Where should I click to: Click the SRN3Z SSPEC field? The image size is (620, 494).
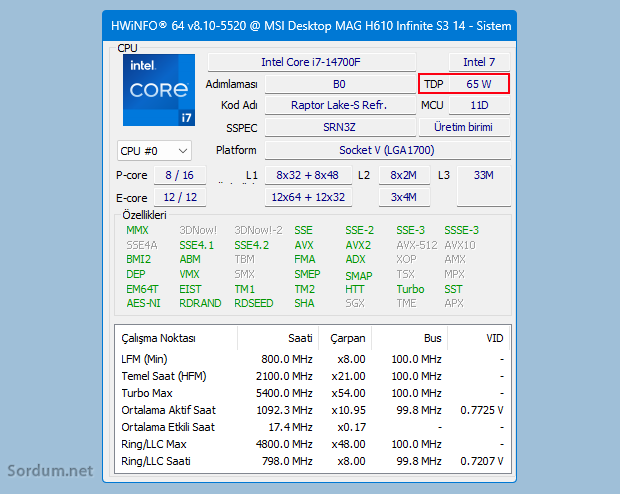click(x=340, y=127)
